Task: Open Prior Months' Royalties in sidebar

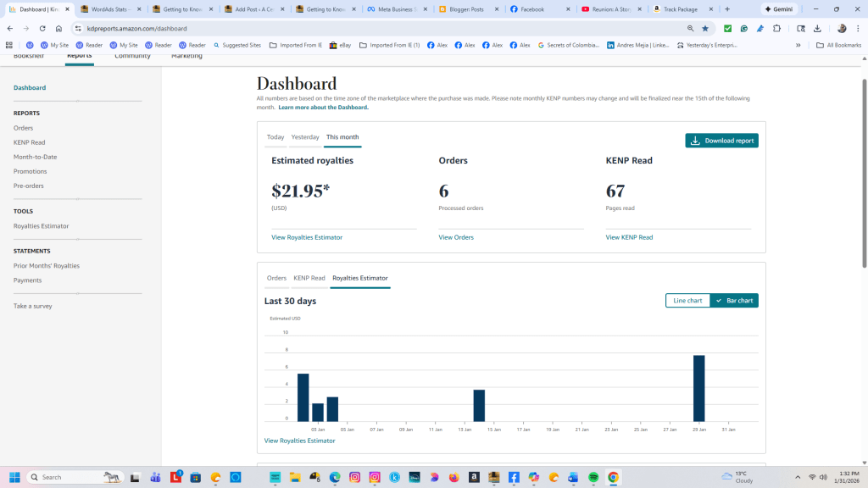Action: point(47,266)
